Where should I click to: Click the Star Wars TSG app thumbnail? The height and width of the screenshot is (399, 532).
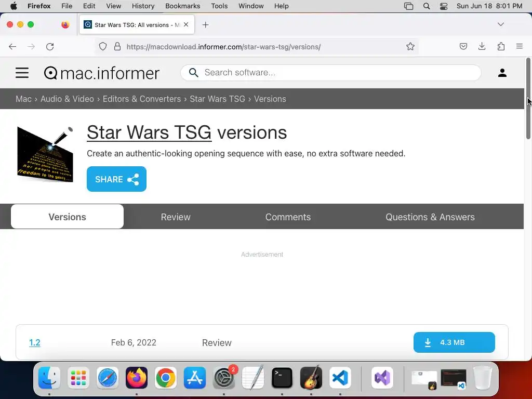pyautogui.click(x=45, y=155)
